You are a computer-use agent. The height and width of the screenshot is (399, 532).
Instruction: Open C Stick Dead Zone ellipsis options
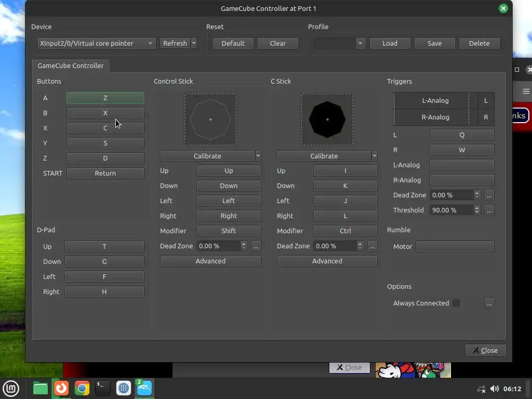click(372, 246)
